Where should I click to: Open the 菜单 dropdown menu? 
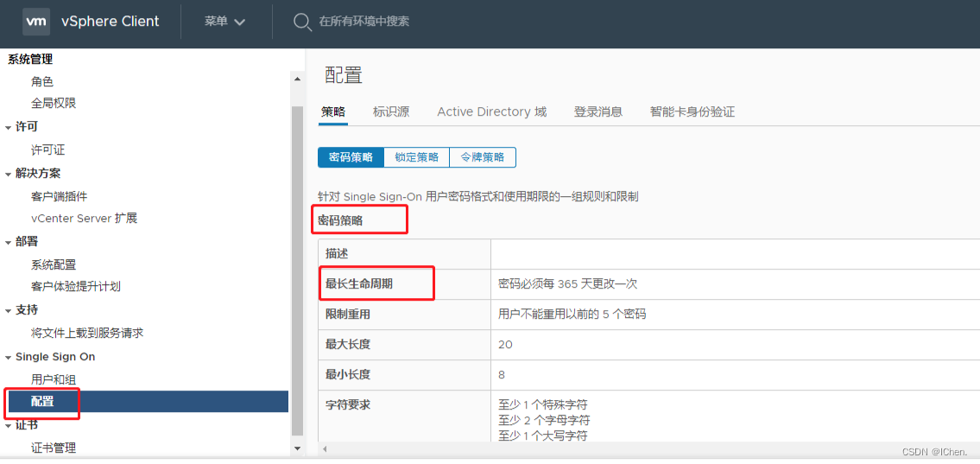coord(224,22)
